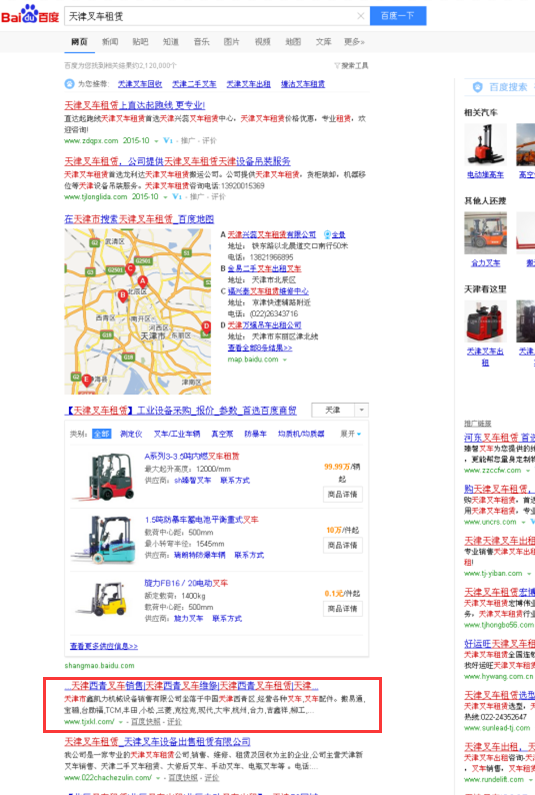Switch to the 图片 tab
535x795 pixels.
click(232, 42)
